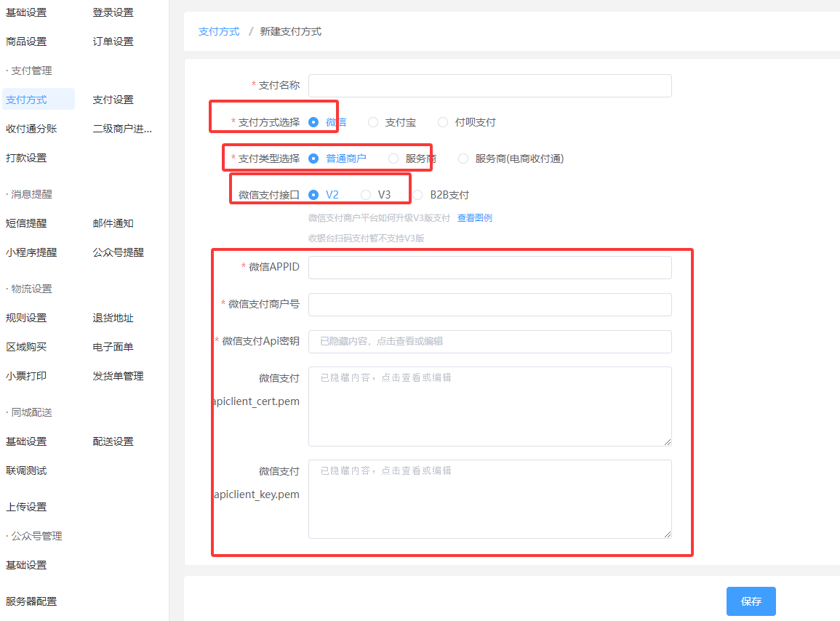Open 邮件通知 in the sidebar

113,223
